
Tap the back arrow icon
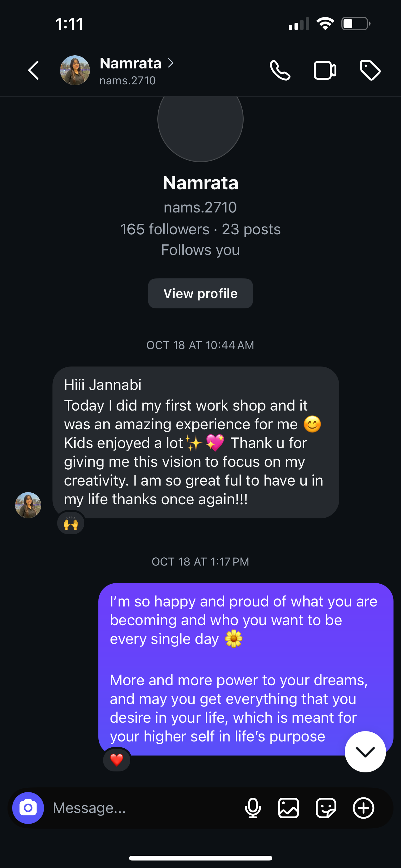pyautogui.click(x=33, y=70)
